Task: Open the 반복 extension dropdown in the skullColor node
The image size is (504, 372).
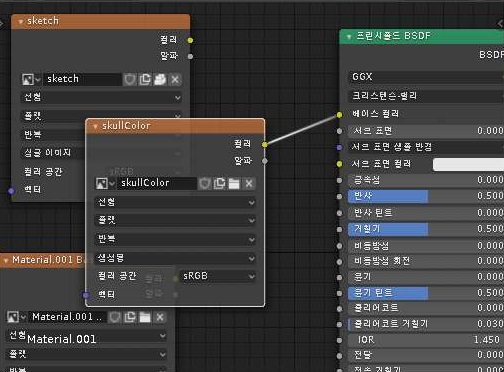Action: (x=175, y=239)
